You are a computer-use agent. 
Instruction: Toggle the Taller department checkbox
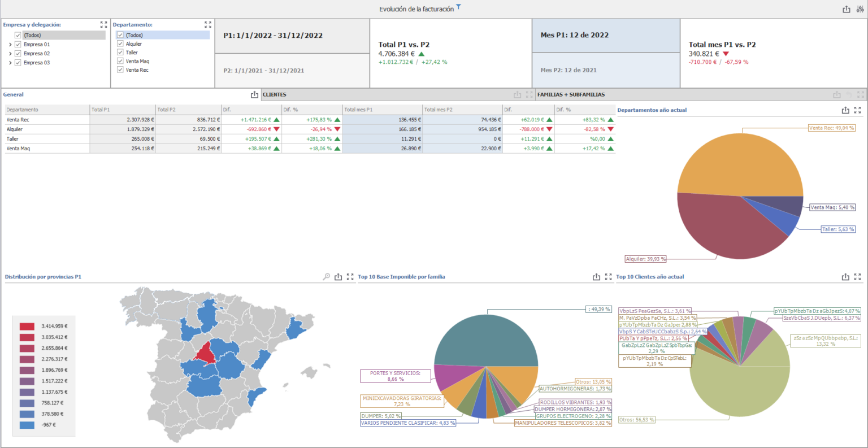click(x=120, y=52)
